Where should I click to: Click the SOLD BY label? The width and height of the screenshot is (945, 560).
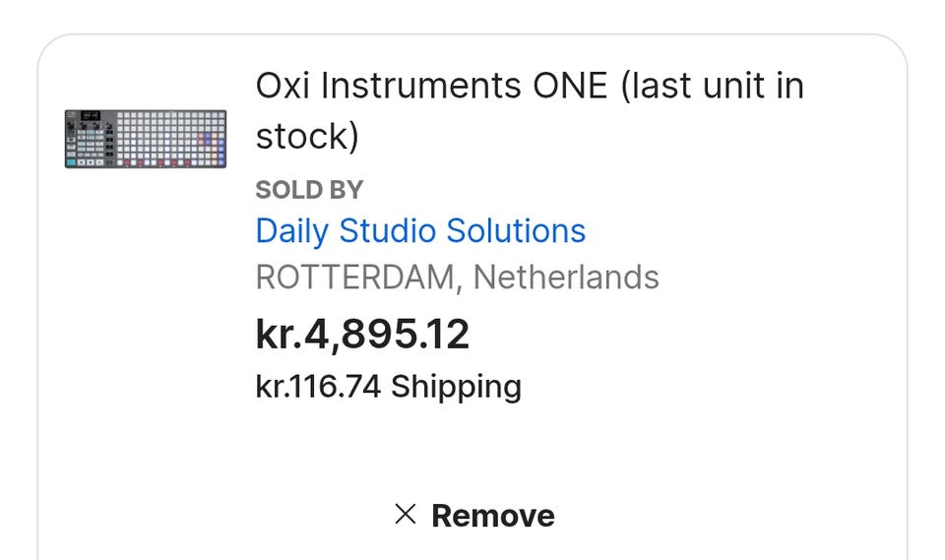tap(309, 190)
